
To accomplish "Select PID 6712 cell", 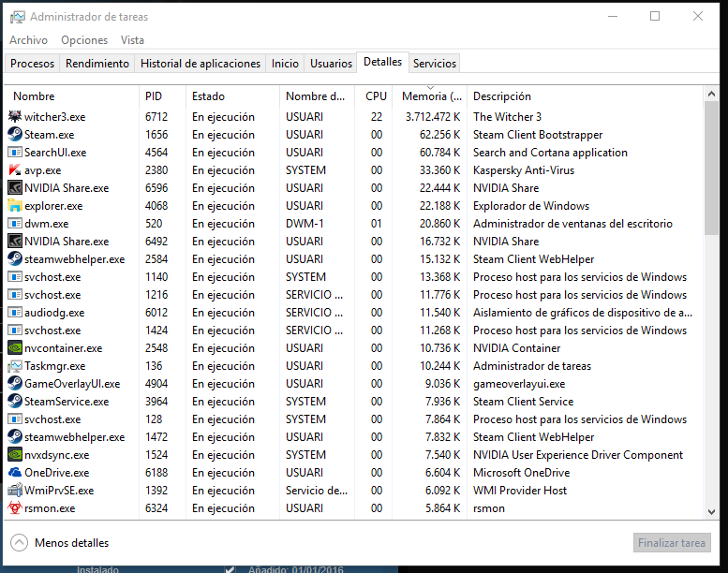I will point(156,116).
